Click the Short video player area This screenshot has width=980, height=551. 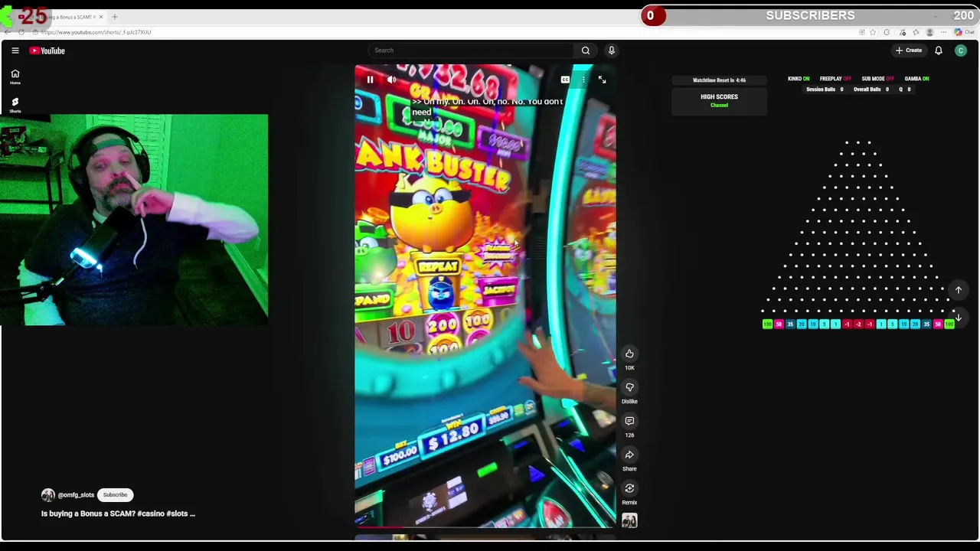(x=485, y=296)
